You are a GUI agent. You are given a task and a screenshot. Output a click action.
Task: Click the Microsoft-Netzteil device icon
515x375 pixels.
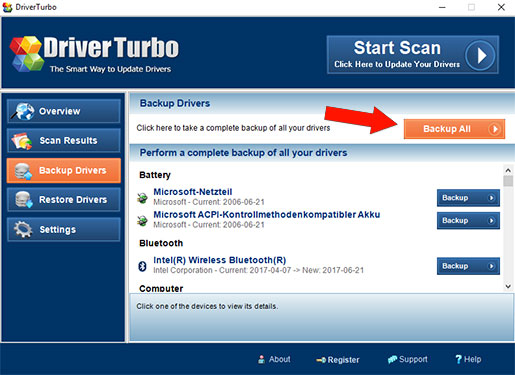(x=143, y=198)
